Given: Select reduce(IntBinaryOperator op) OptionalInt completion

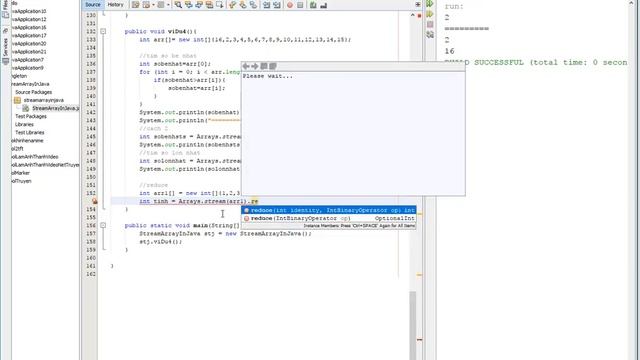Looking at the screenshot, I should pyautogui.click(x=329, y=218).
